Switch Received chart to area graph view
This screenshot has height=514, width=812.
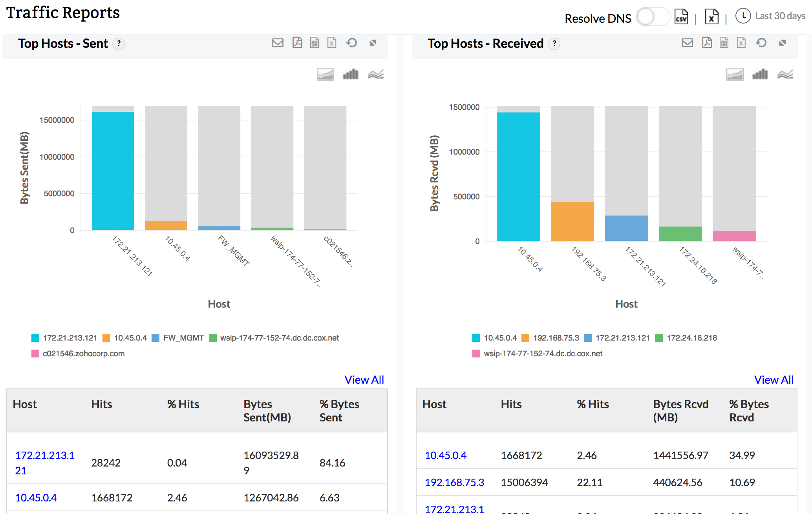click(735, 74)
